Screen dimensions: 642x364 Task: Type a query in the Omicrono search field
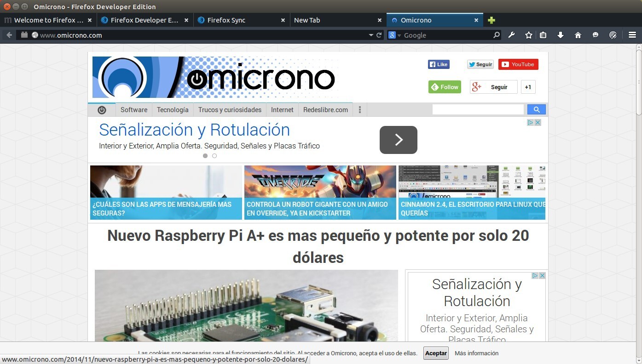478,109
